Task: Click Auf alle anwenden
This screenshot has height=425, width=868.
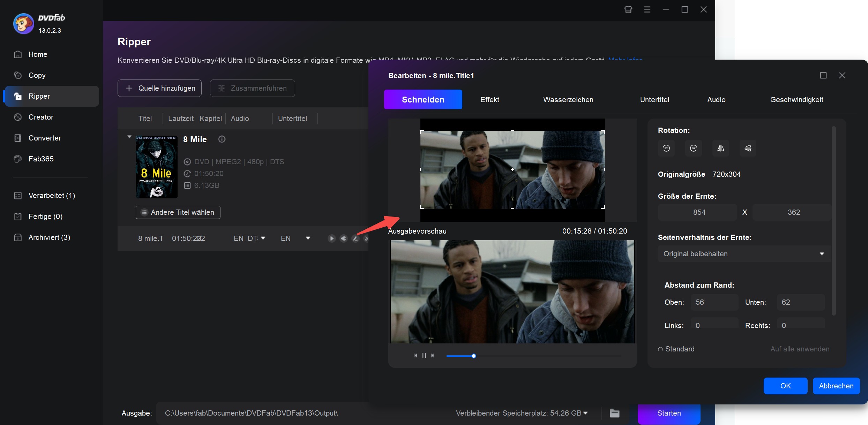Action: point(800,349)
